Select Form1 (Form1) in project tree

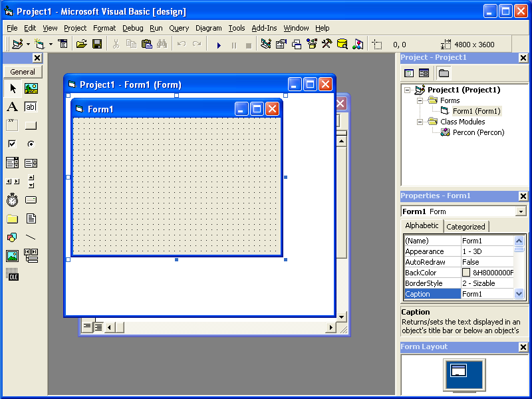[476, 111]
